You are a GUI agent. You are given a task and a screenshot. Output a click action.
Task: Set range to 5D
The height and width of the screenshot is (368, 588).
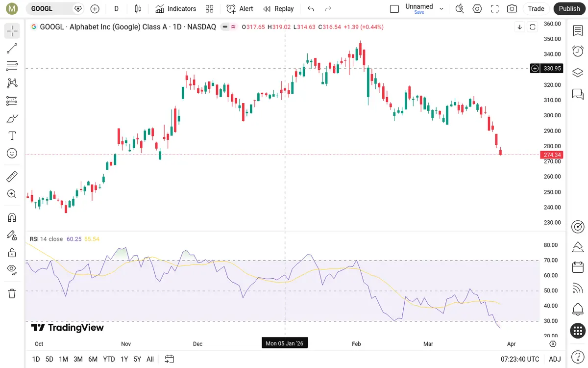[x=49, y=359]
